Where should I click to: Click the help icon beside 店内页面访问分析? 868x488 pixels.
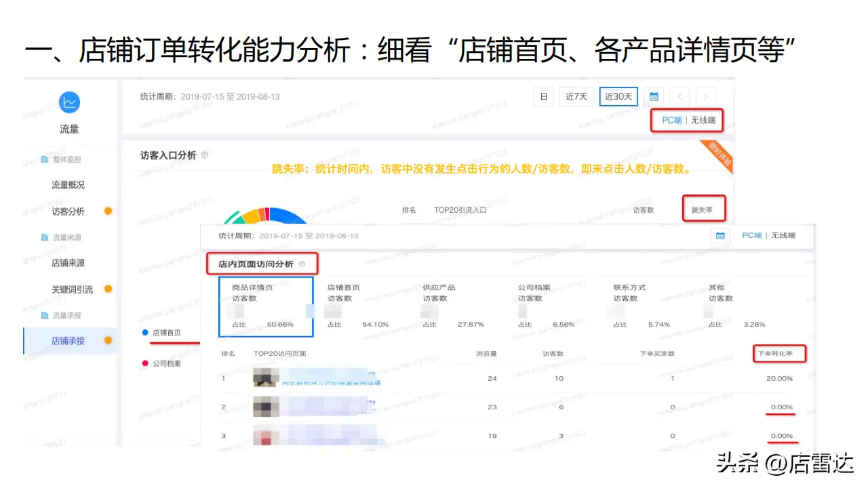(x=302, y=264)
